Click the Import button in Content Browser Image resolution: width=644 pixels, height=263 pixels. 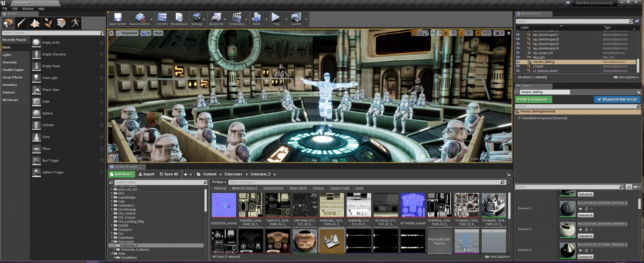click(x=147, y=174)
